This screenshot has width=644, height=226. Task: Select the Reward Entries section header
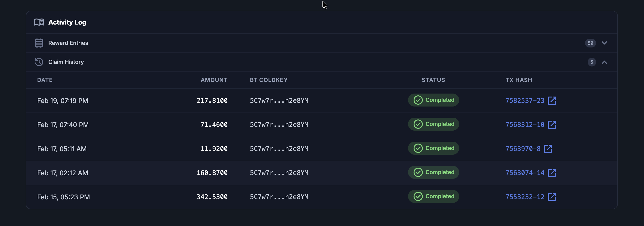pyautogui.click(x=68, y=43)
